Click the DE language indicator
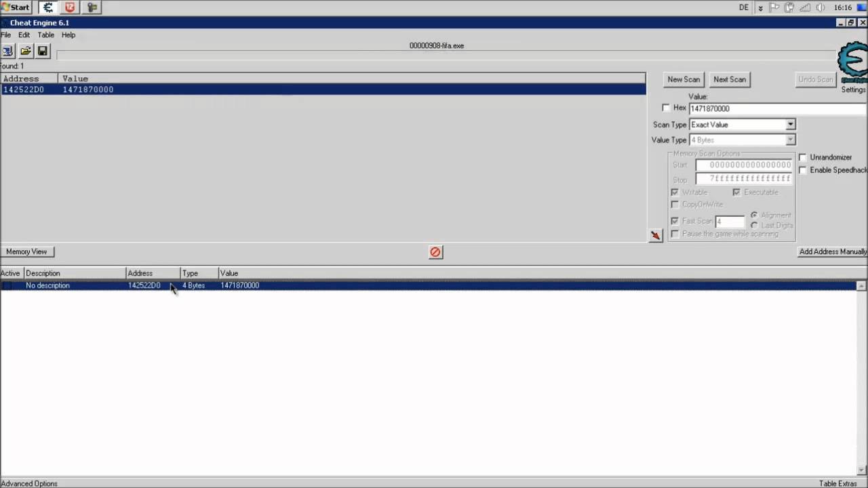 tap(744, 7)
